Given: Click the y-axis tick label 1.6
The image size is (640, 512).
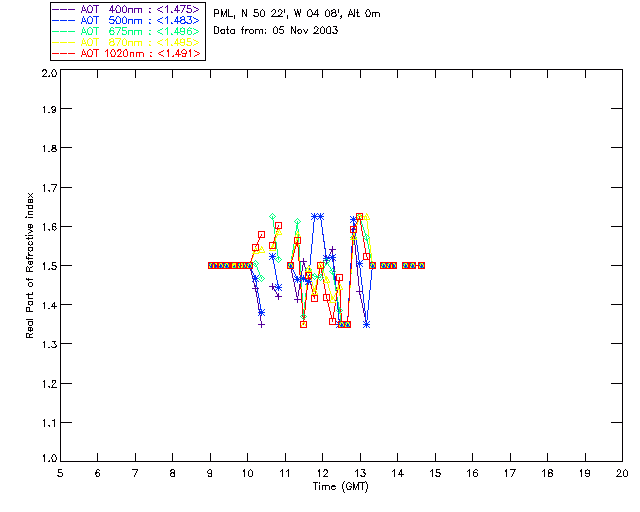Looking at the screenshot, I should 49,227.
